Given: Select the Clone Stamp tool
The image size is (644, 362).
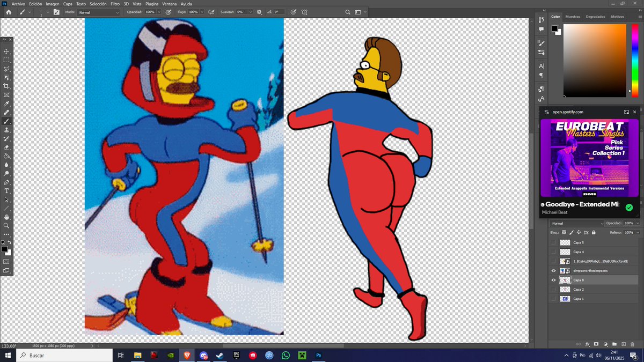Looking at the screenshot, I should [7, 131].
